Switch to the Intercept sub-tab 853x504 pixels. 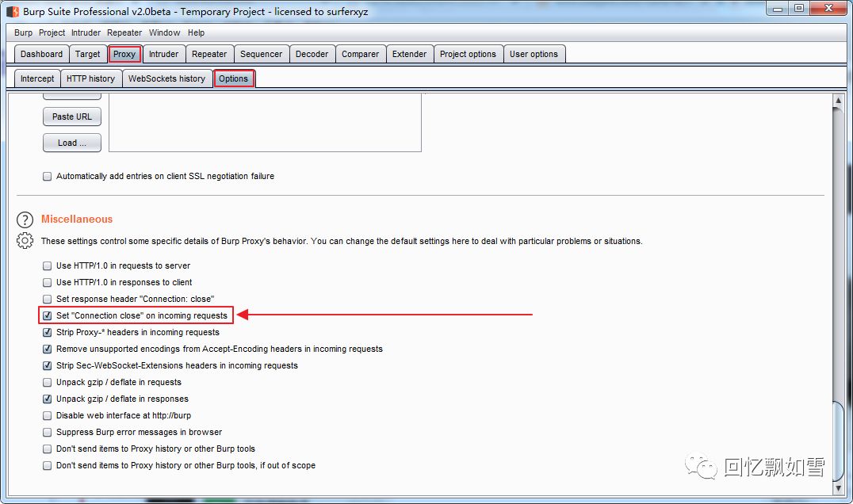click(37, 78)
